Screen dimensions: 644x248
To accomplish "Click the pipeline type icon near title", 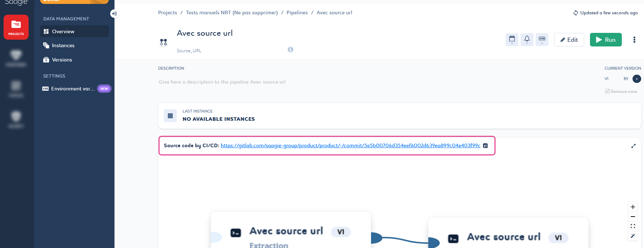I will tap(164, 42).
